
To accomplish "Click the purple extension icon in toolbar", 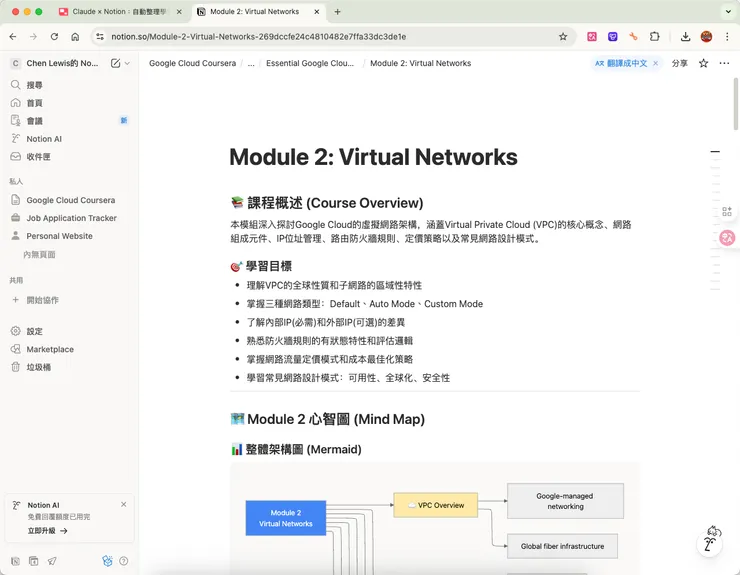I will pos(613,36).
